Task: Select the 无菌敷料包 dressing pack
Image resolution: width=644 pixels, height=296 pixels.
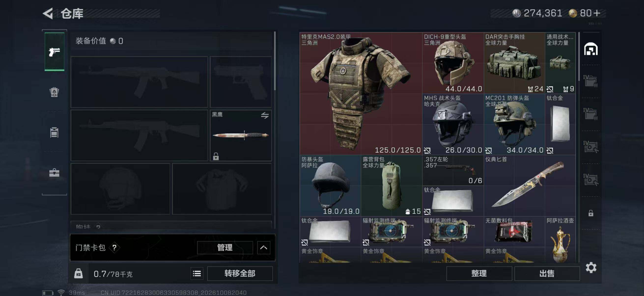Action: point(514,231)
